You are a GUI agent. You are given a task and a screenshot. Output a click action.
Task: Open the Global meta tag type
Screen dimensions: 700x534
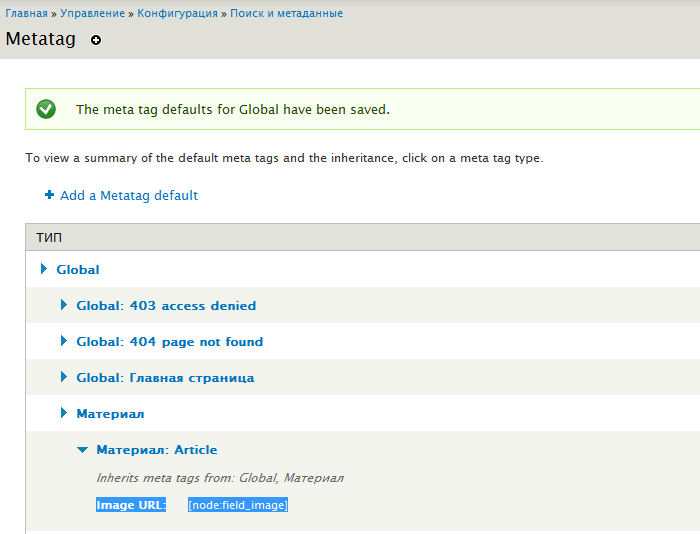(x=78, y=269)
